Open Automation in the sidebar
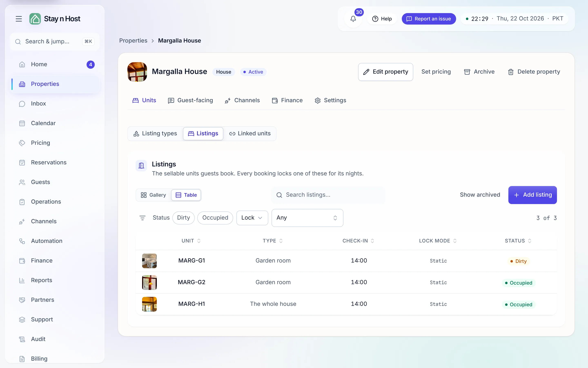Viewport: 588px width, 368px height. click(x=55, y=241)
